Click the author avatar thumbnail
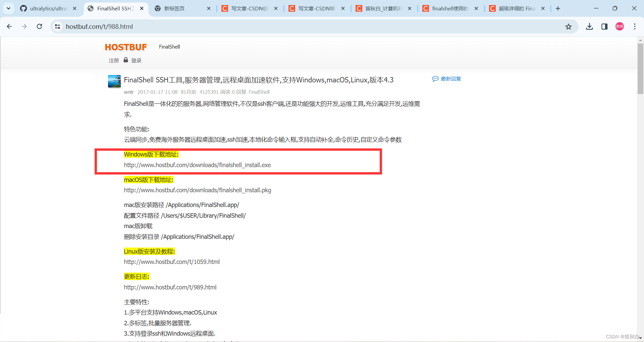This screenshot has width=644, height=342. (114, 81)
